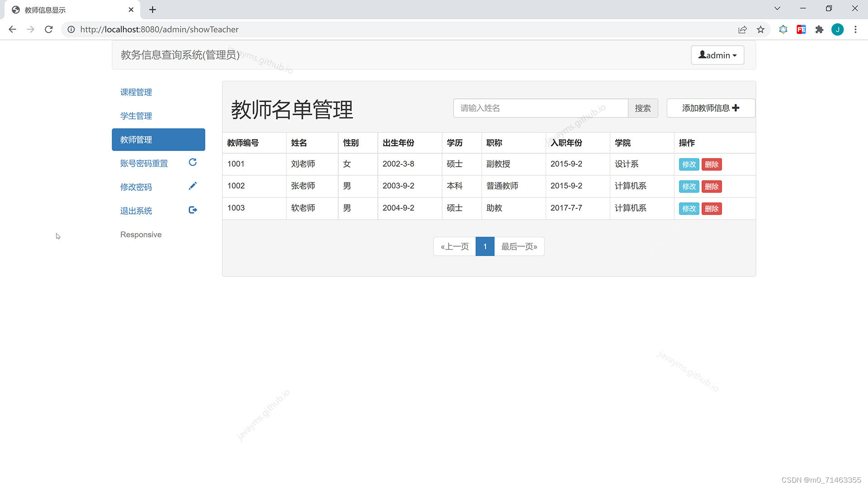Viewport: 868px width, 488px height.
Task: Click the reset icon beside 账号密码重置
Action: point(193,162)
